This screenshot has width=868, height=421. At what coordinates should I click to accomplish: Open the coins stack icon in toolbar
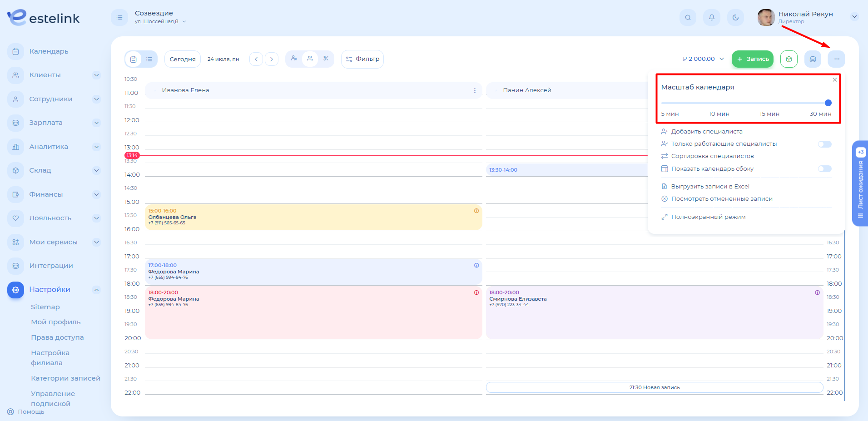click(812, 59)
